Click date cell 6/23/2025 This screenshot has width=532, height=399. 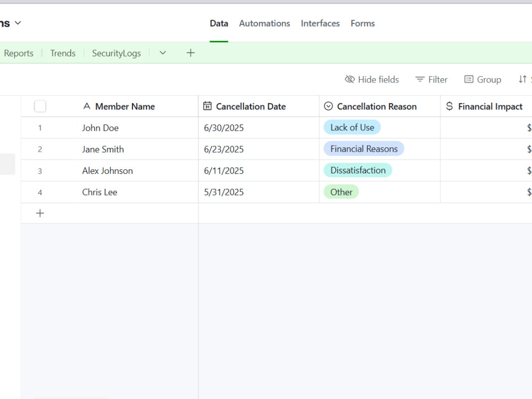(259, 149)
